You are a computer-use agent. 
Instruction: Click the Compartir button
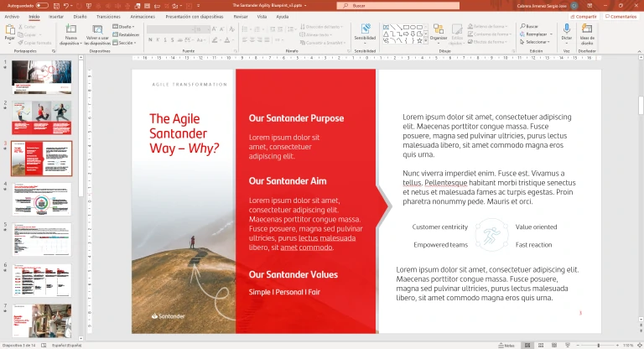click(x=585, y=16)
